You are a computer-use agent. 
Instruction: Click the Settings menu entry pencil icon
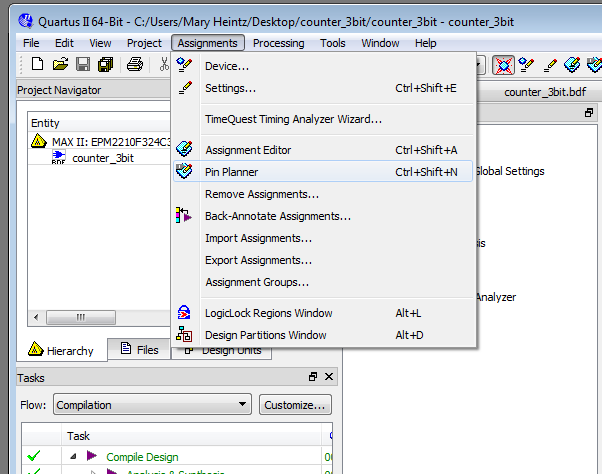point(185,88)
